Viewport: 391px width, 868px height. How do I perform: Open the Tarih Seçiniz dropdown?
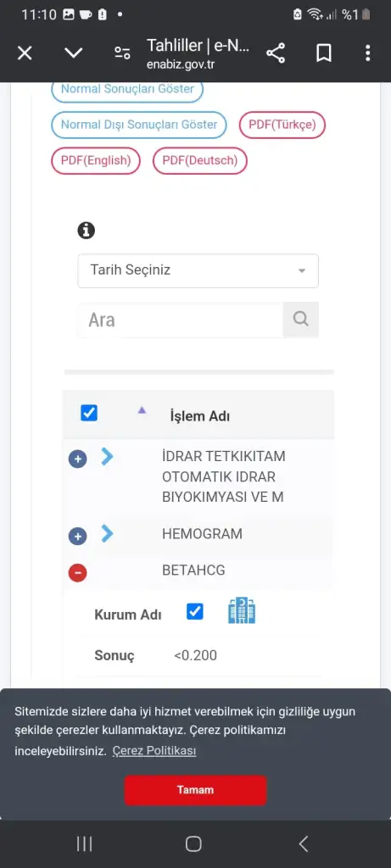(x=198, y=270)
